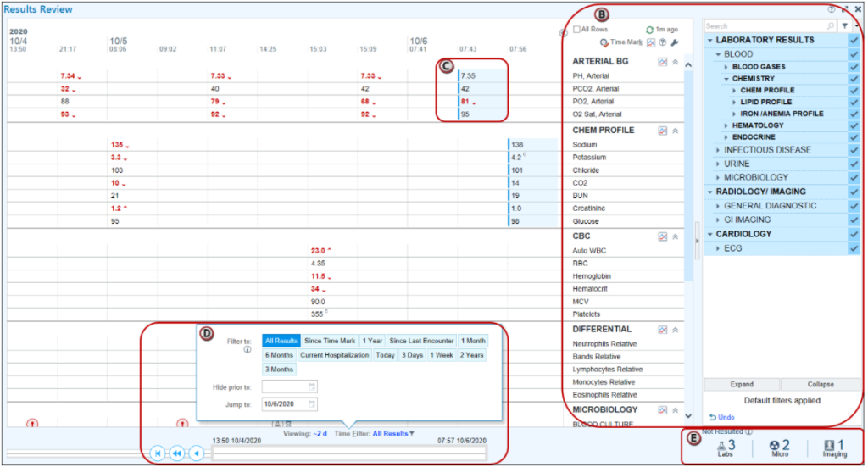The width and height of the screenshot is (868, 467).
Task: Uncheck the CARDIOLOGY filter checkbox
Action: (x=854, y=234)
